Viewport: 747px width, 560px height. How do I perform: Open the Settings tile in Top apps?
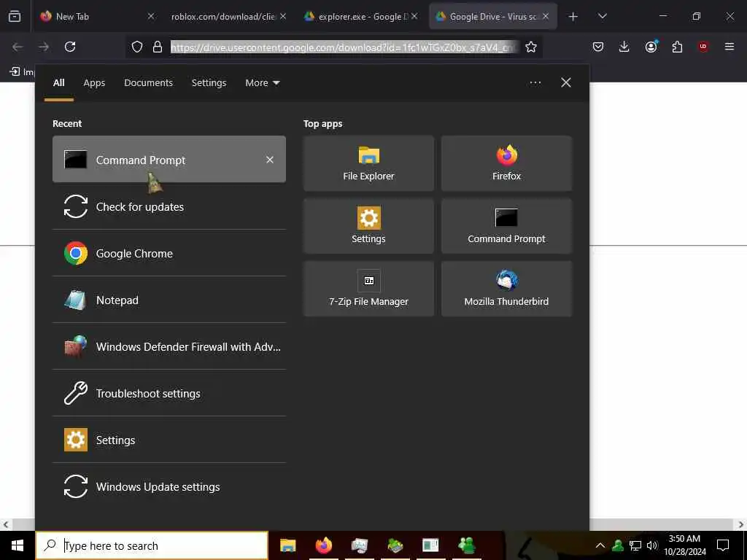368,226
